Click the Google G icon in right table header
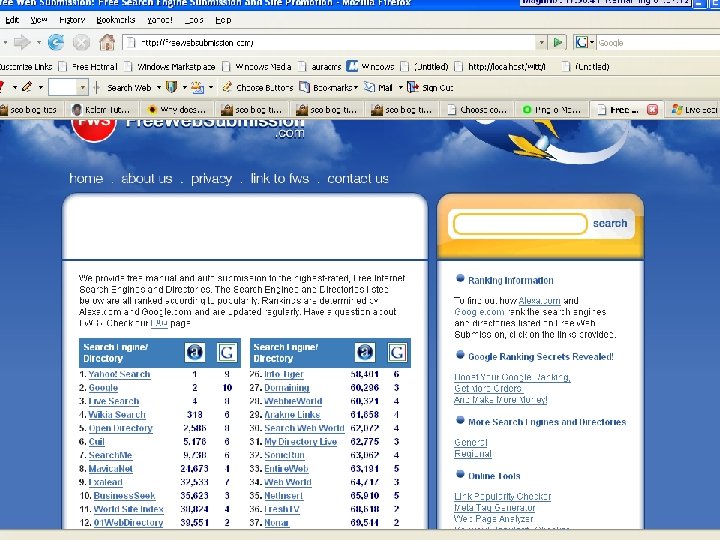720x540 pixels. [x=397, y=352]
